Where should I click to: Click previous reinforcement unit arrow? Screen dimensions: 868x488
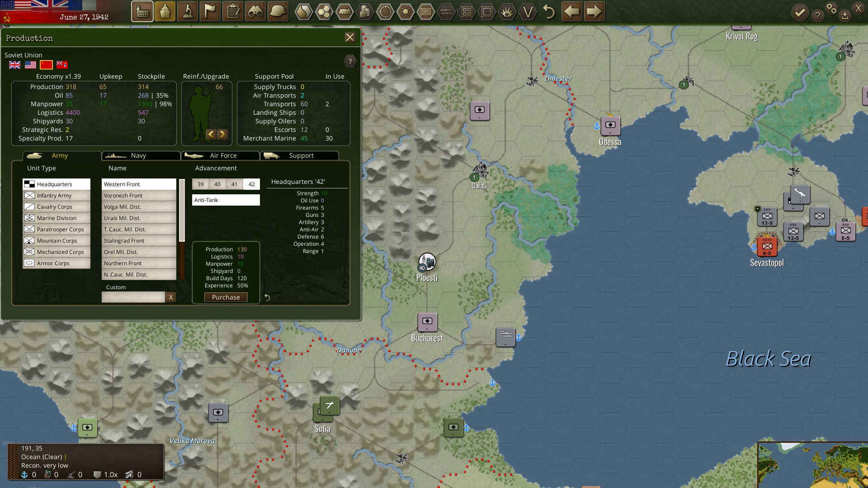pos(211,134)
